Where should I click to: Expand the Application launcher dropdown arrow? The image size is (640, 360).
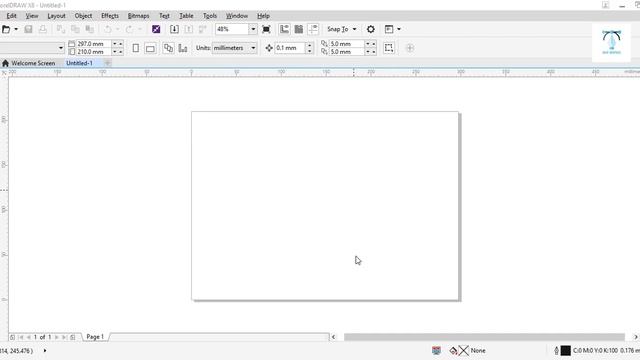click(x=399, y=29)
